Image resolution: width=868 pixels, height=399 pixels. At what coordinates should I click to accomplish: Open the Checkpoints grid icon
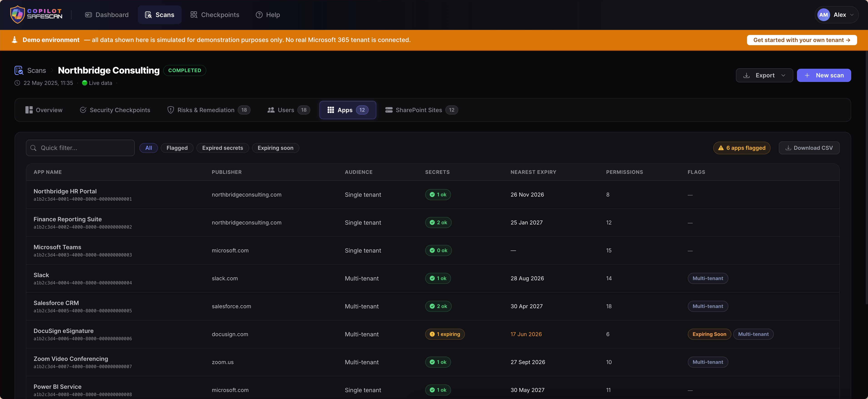[193, 15]
